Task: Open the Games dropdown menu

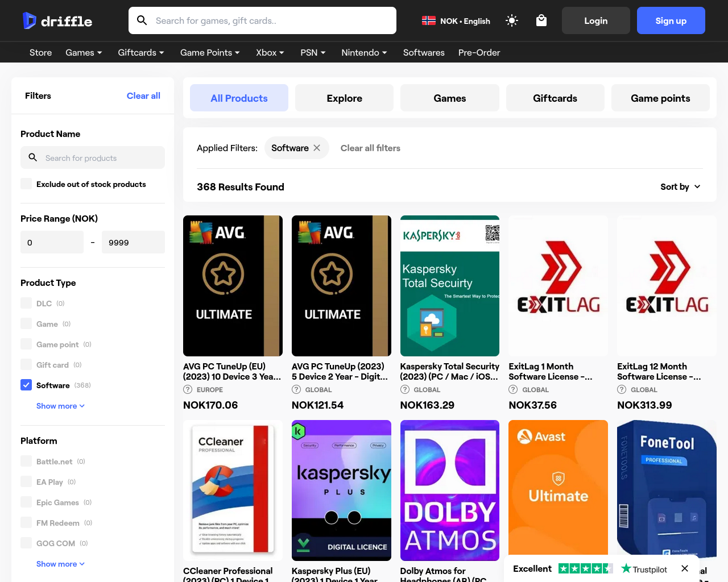Action: pyautogui.click(x=84, y=52)
